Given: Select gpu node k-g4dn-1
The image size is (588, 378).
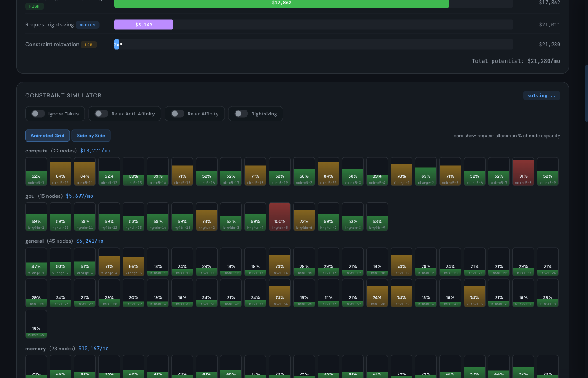Looking at the screenshot, I should coord(36,217).
